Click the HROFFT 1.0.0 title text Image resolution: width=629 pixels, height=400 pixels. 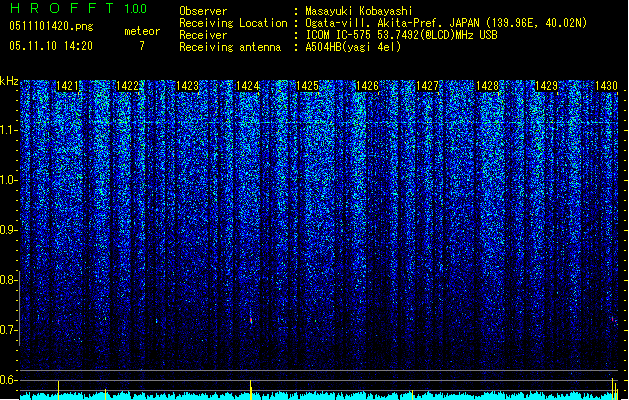[78, 8]
